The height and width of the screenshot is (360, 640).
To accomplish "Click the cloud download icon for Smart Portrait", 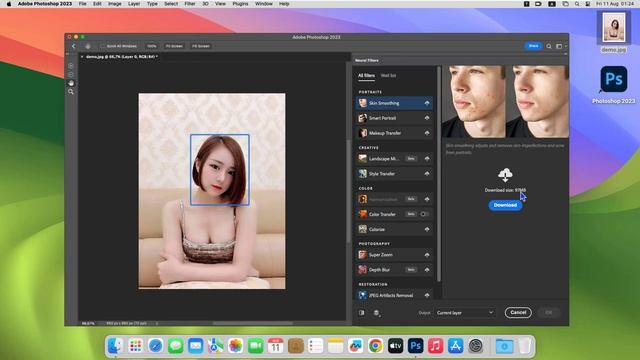I will (x=427, y=118).
